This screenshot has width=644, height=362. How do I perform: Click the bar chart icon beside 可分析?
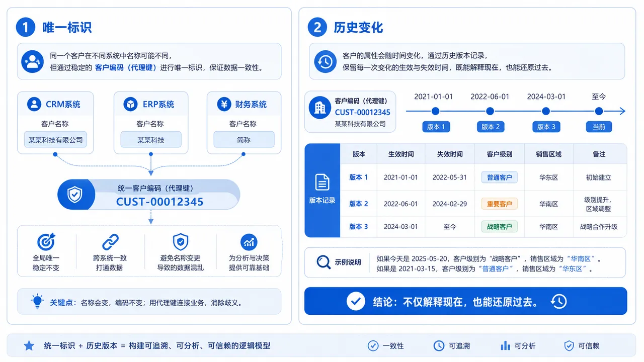(505, 345)
